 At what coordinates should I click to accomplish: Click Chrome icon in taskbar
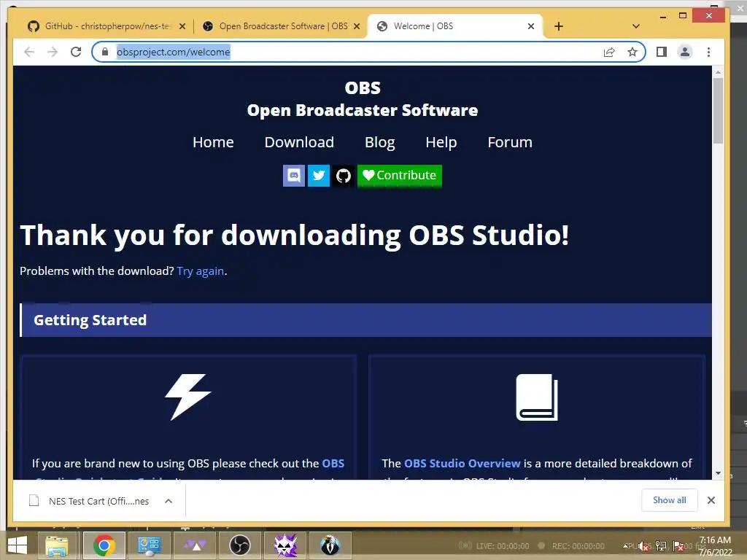104,545
